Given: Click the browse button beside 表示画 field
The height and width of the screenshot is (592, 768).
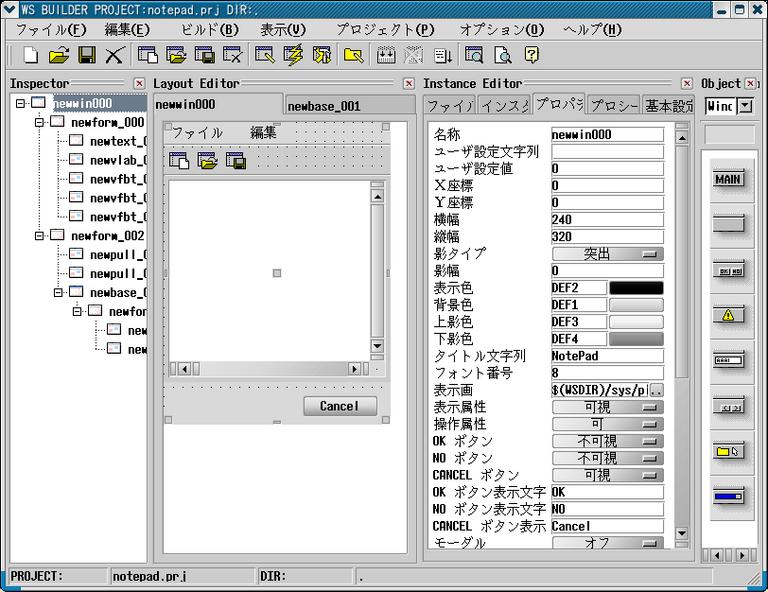Looking at the screenshot, I should [657, 390].
